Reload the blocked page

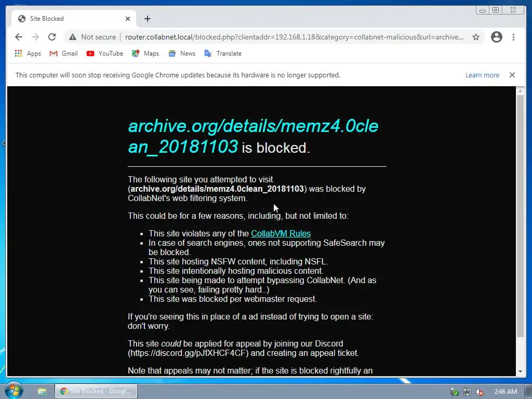52,37
